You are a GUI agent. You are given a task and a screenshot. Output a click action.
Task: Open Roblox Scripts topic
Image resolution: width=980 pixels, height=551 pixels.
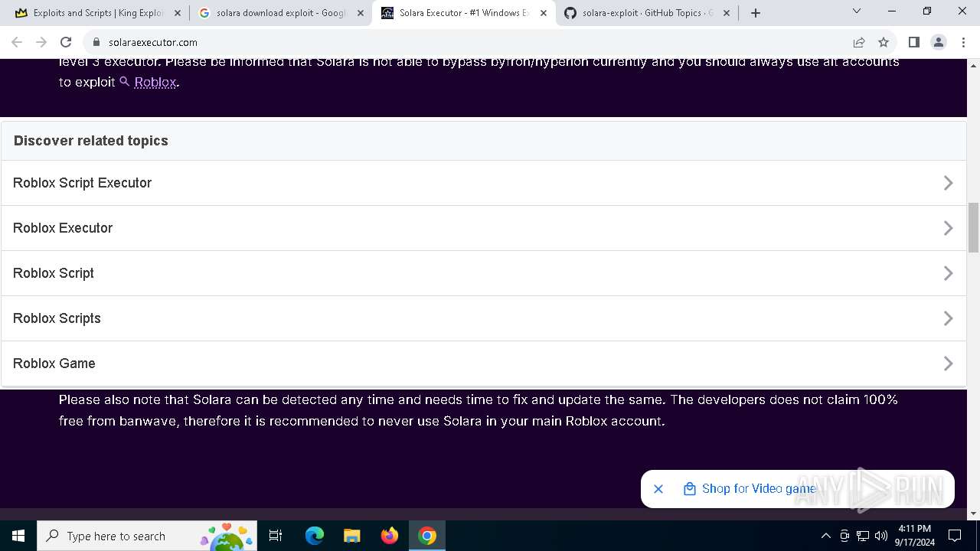click(484, 318)
